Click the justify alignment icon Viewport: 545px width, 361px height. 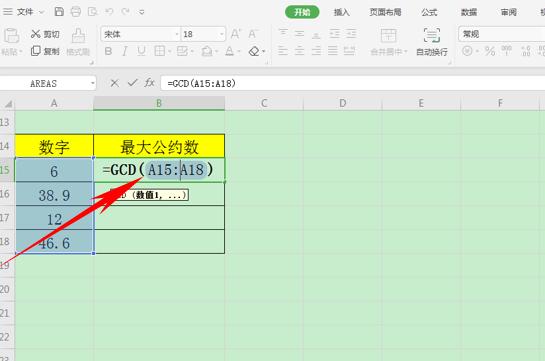333,51
